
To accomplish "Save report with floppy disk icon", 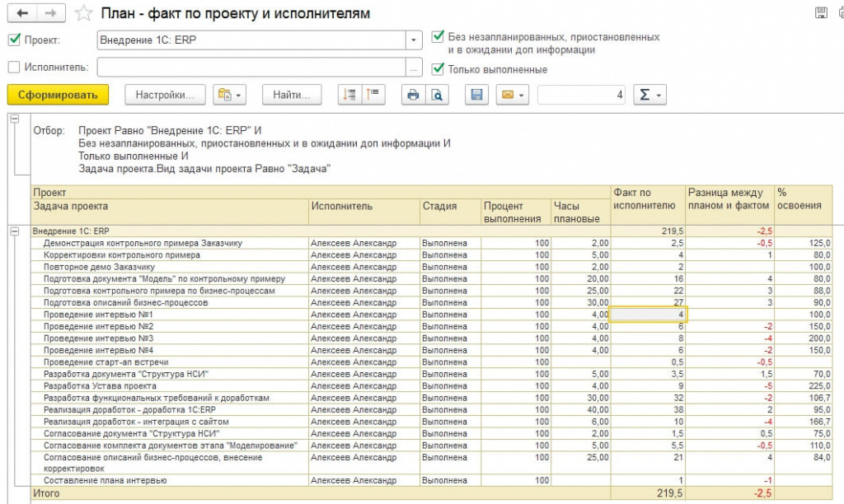I will tap(476, 96).
